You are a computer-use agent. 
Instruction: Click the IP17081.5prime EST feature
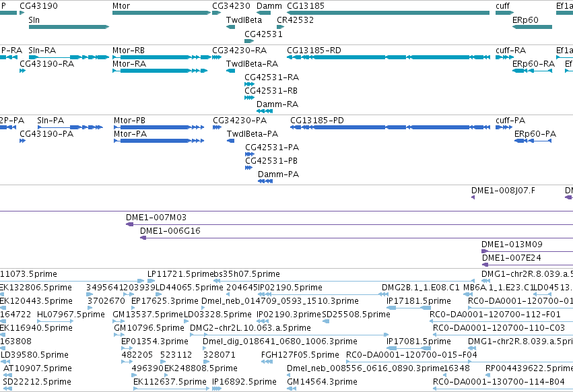click(x=409, y=348)
